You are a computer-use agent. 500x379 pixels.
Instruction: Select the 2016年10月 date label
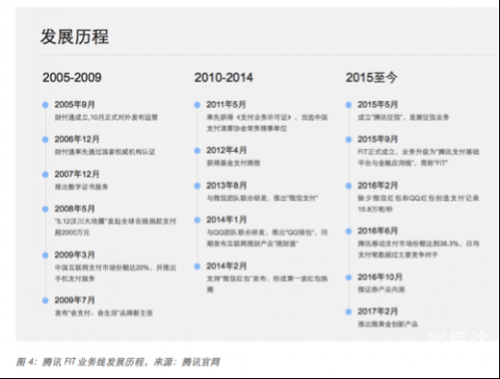[x=380, y=277]
